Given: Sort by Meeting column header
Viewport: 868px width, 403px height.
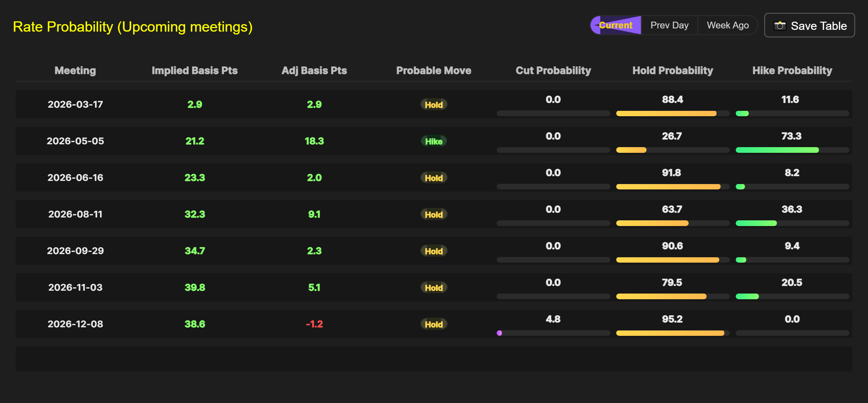Looking at the screenshot, I should [x=75, y=70].
